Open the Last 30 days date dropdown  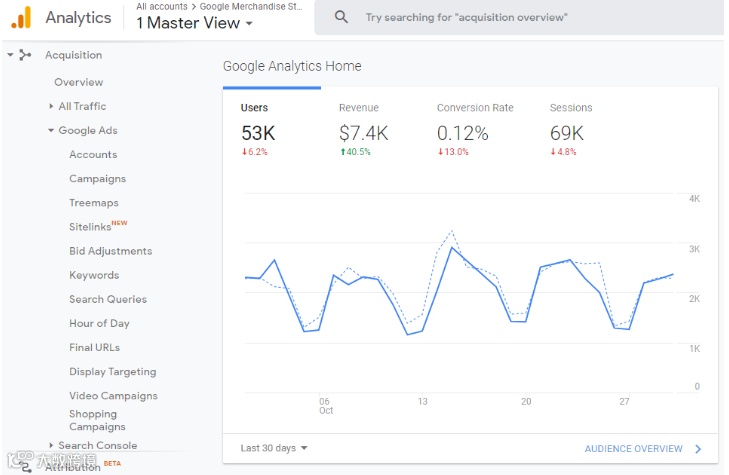tap(274, 448)
